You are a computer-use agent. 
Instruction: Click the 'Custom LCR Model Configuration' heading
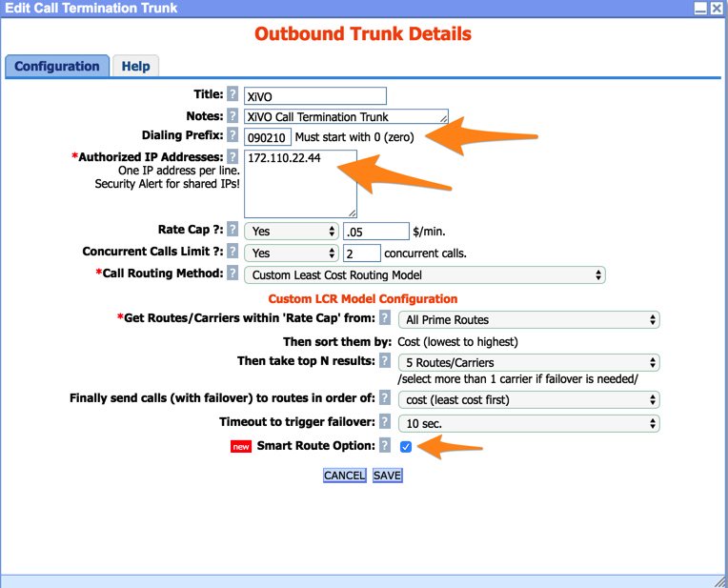(x=363, y=298)
